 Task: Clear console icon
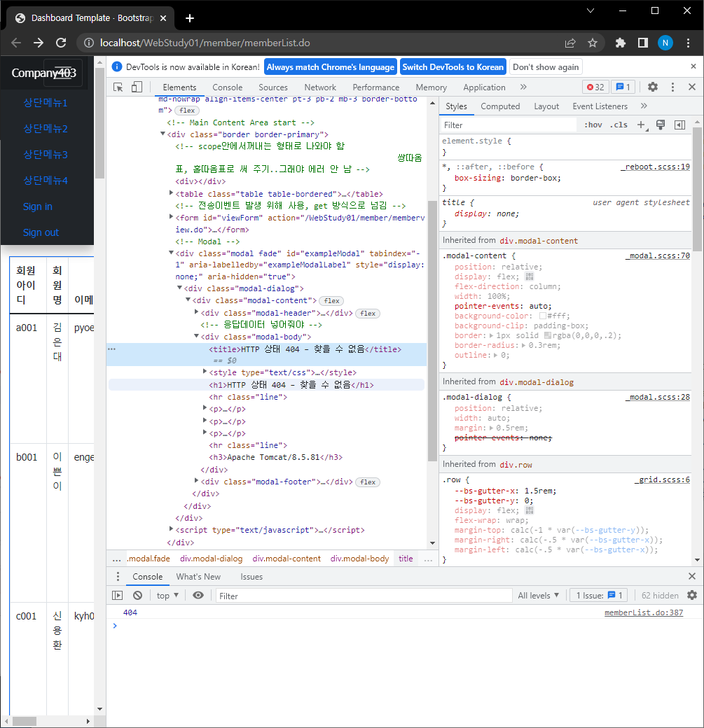pyautogui.click(x=137, y=595)
